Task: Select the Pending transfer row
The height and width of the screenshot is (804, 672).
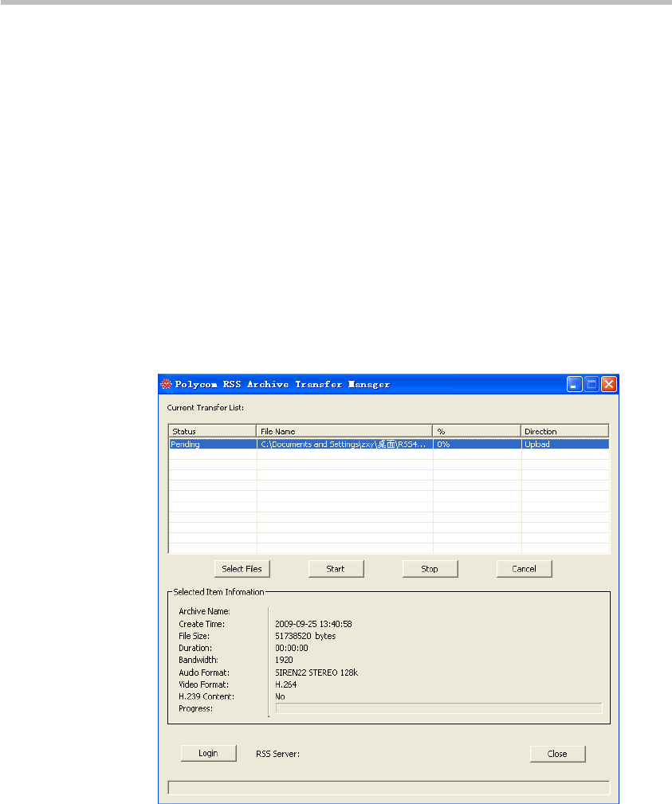Action: click(389, 444)
